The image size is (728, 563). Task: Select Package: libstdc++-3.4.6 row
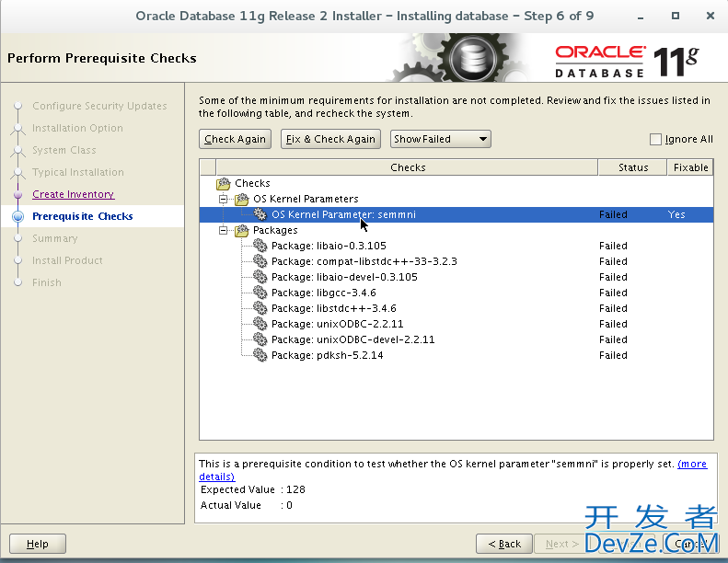[456, 308]
